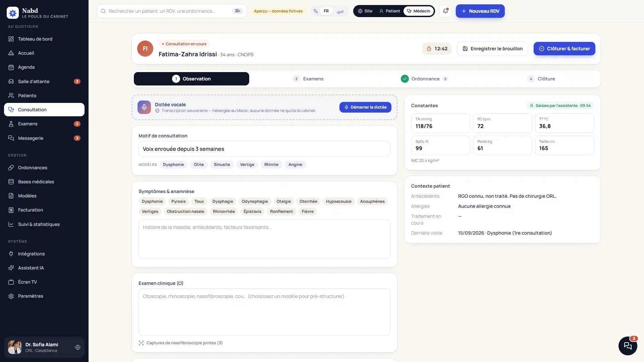
Task: Open Facturation in sidebar
Action: (x=44, y=210)
